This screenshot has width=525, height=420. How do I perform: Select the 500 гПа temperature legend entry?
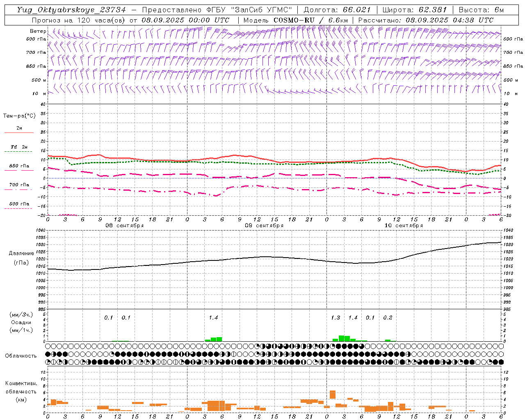[19, 204]
